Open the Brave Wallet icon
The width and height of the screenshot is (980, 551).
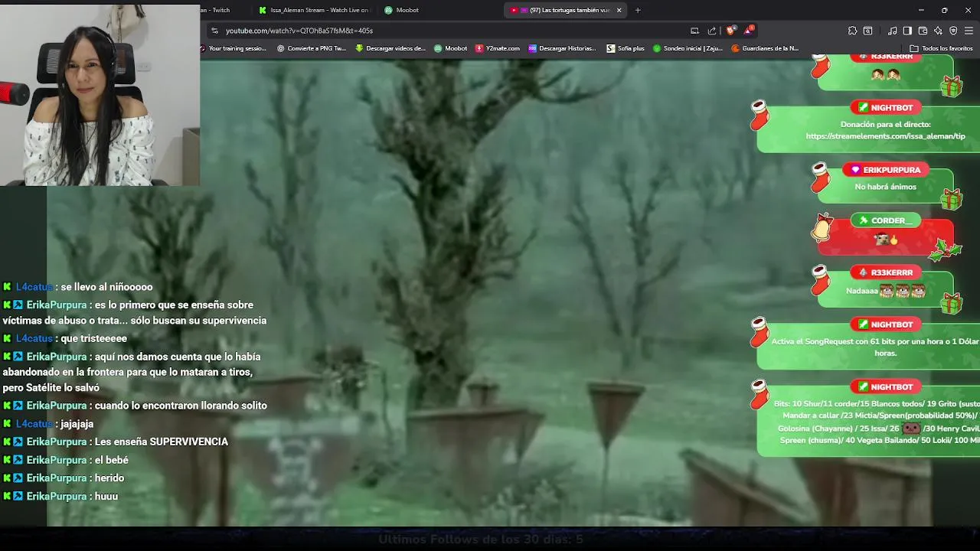tap(923, 31)
